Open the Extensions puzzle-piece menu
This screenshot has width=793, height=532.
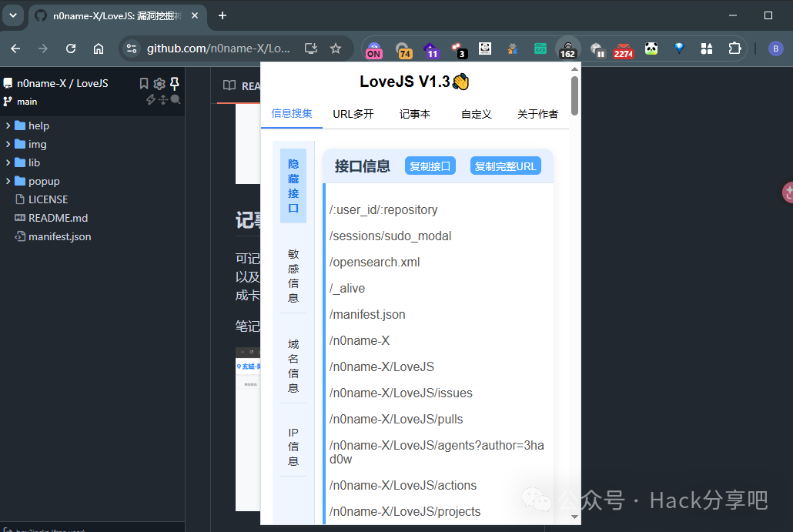pos(734,49)
